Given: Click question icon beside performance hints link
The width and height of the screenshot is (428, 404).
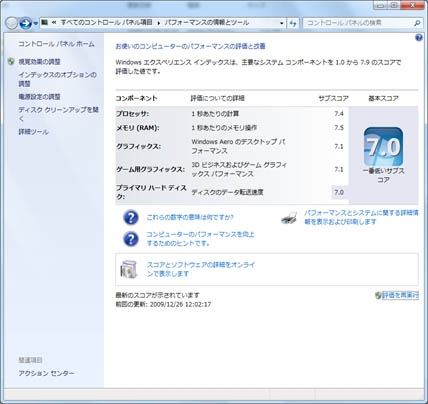Looking at the screenshot, I should click(131, 239).
